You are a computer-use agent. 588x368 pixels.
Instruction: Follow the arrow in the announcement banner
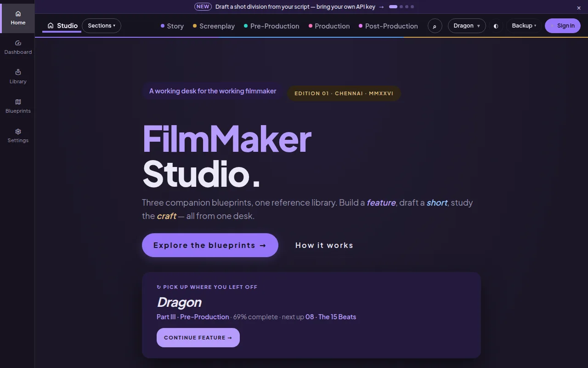381,7
